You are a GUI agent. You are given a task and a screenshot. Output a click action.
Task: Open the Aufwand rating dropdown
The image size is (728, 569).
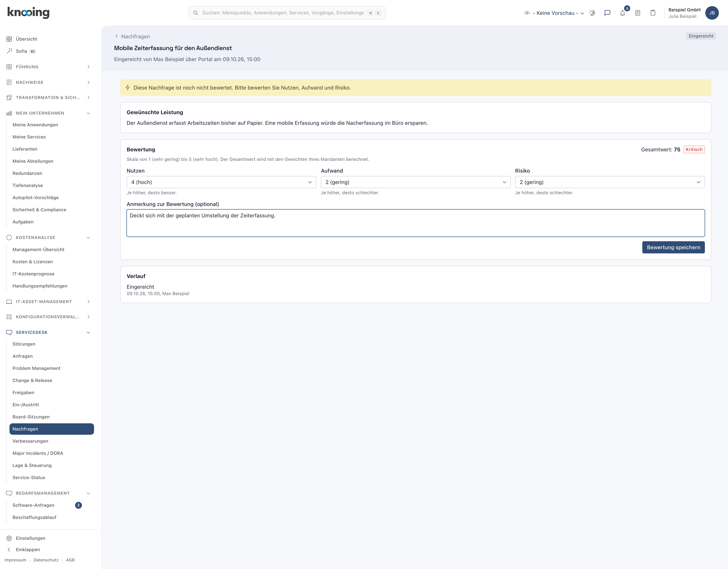click(x=415, y=182)
